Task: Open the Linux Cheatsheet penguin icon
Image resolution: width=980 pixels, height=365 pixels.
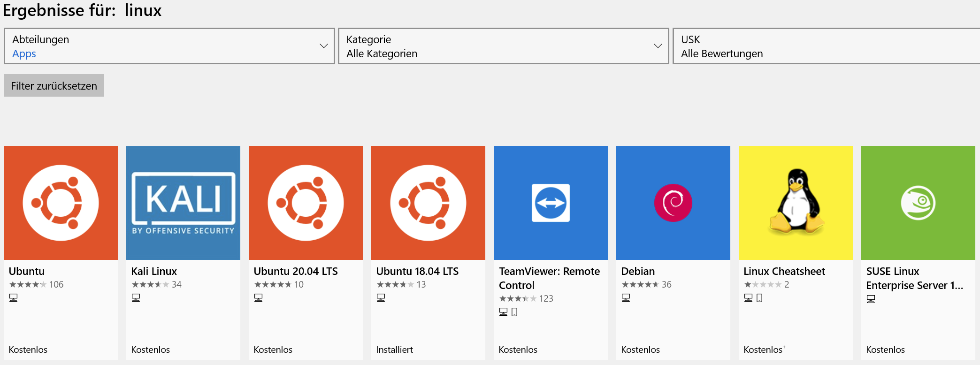Action: click(x=796, y=203)
